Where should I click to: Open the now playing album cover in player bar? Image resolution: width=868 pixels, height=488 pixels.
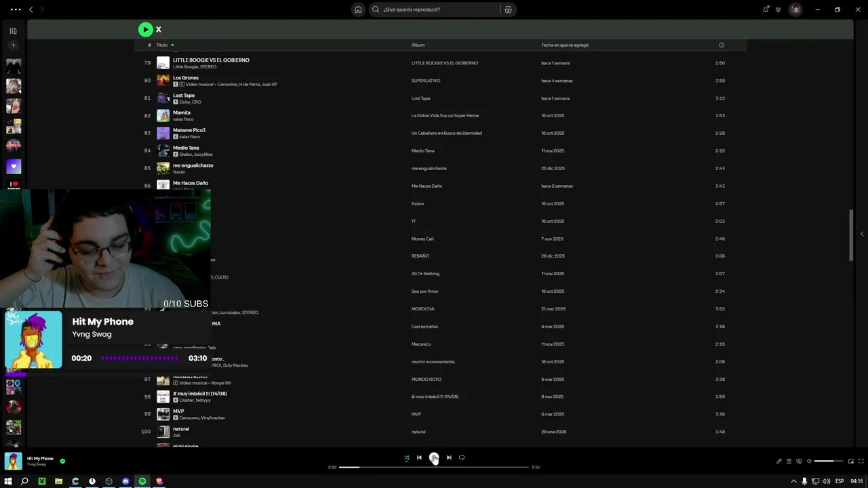14,461
